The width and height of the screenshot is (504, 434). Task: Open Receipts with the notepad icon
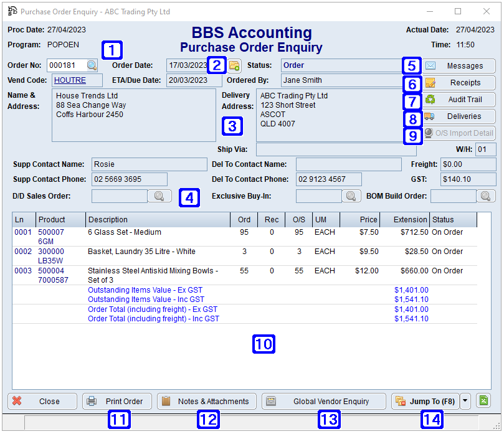[431, 82]
